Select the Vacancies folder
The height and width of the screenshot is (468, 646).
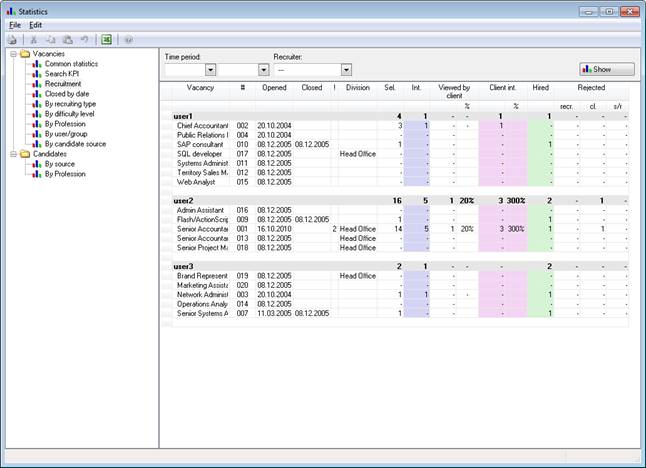pos(49,54)
